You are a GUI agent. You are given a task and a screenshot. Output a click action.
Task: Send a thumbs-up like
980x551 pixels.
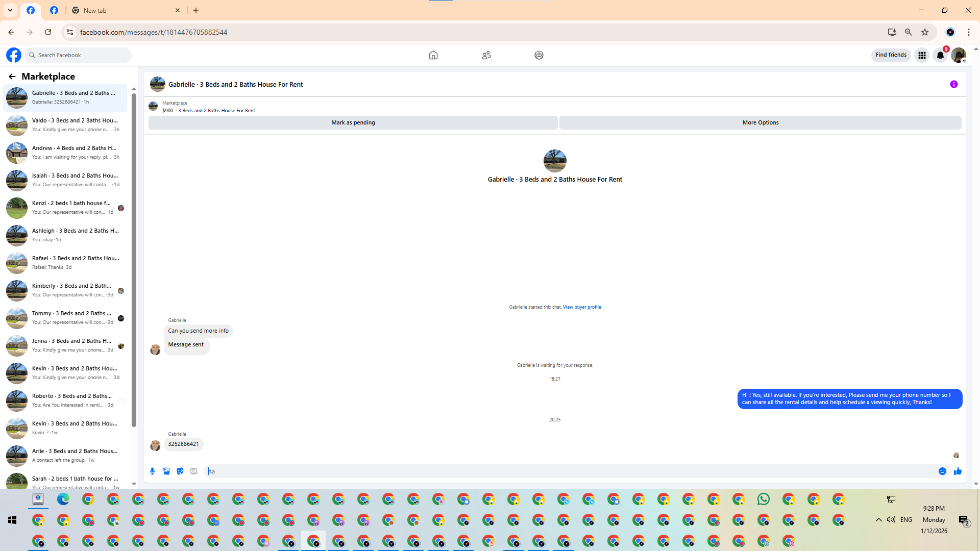click(958, 471)
